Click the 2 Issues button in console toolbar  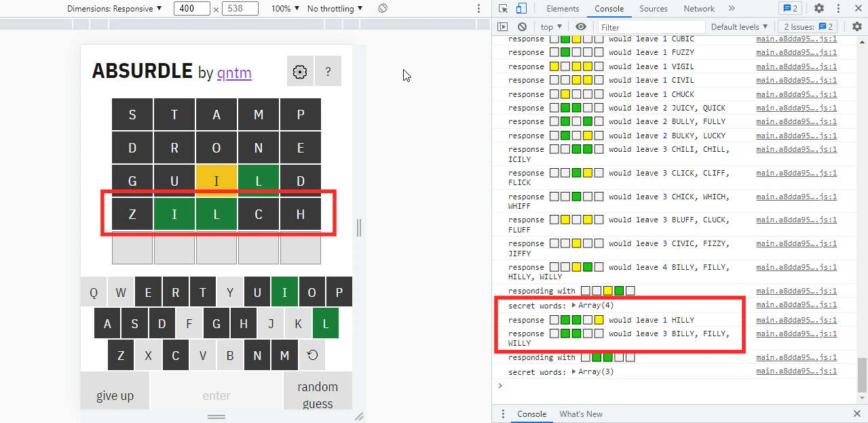809,27
